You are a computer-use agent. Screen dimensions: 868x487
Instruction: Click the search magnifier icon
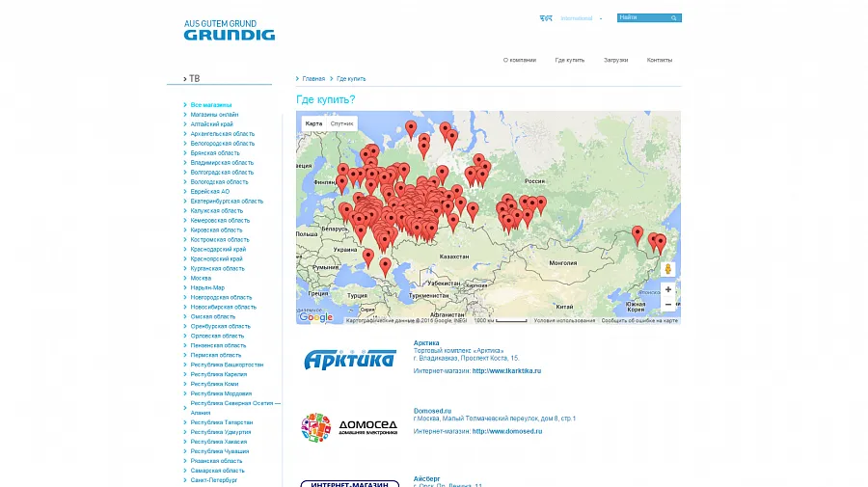(x=674, y=17)
